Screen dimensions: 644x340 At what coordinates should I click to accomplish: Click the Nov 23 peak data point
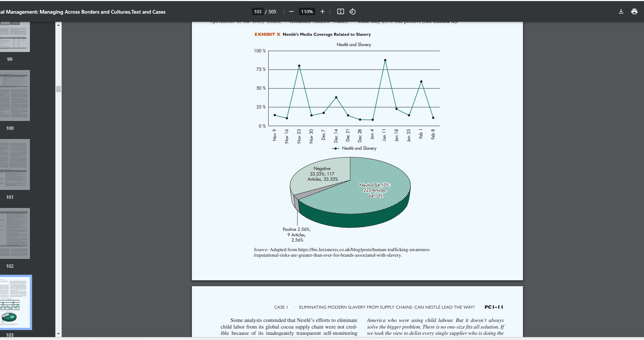[299, 66]
